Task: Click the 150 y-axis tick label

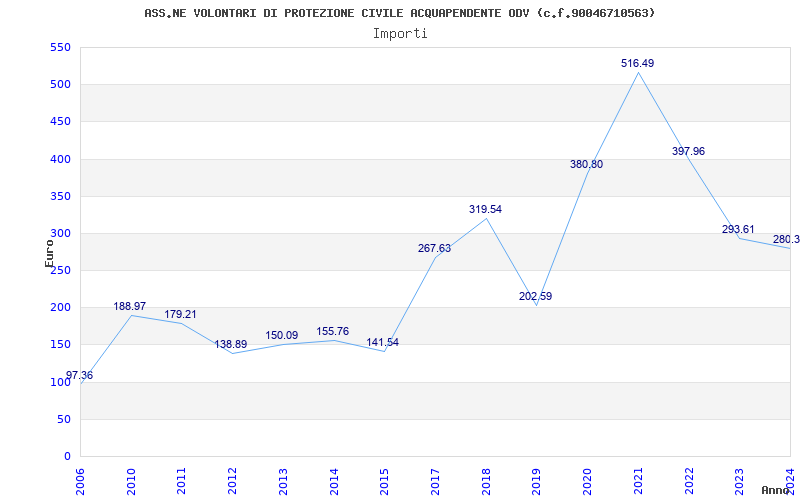Action: [x=60, y=345]
